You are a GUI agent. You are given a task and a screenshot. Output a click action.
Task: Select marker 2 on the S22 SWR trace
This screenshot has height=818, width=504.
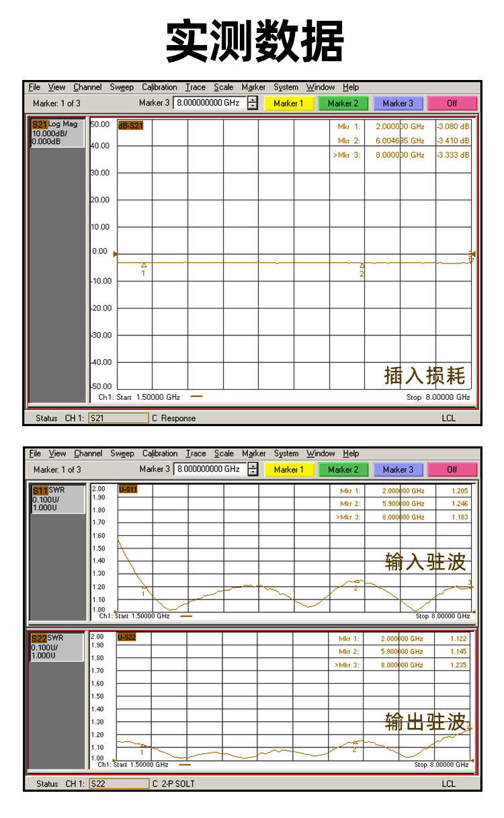tap(355, 743)
